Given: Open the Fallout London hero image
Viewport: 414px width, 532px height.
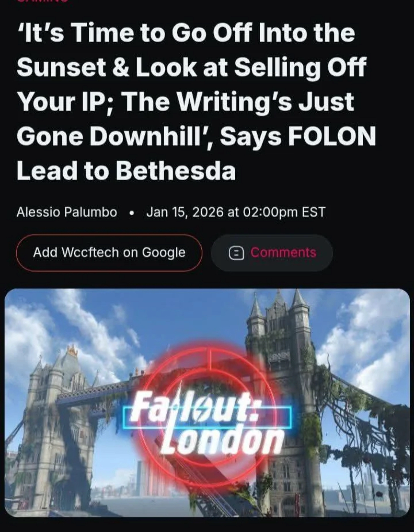Looking at the screenshot, I should coord(207,403).
